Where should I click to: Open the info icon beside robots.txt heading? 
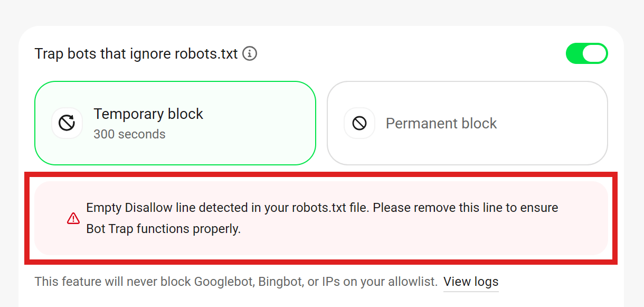[x=250, y=53]
